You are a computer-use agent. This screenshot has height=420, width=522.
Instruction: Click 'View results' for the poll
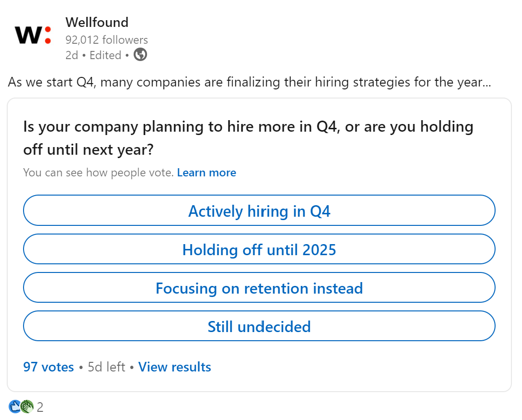pyautogui.click(x=174, y=367)
